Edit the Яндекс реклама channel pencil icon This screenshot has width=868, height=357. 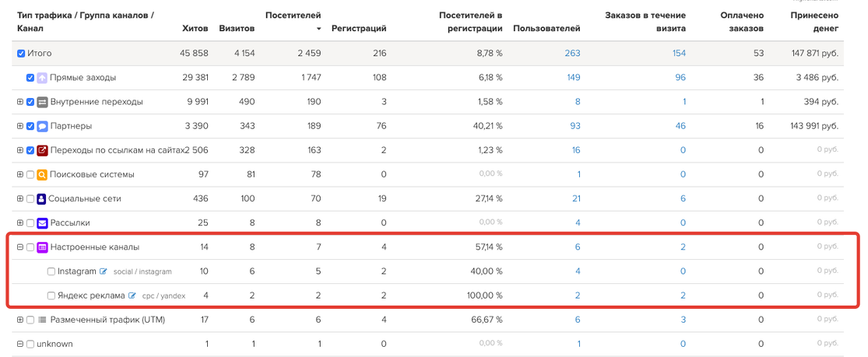coord(132,296)
